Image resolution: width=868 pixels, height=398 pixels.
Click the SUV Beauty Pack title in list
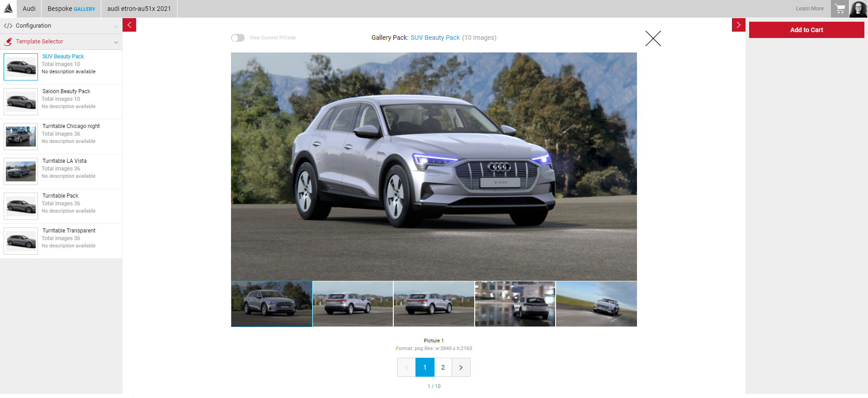pos(63,57)
